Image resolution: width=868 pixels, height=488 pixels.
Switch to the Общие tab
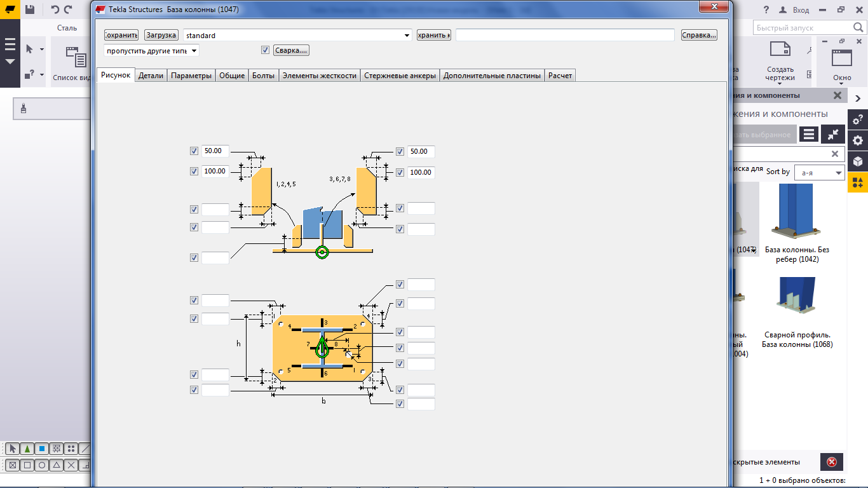coord(232,76)
